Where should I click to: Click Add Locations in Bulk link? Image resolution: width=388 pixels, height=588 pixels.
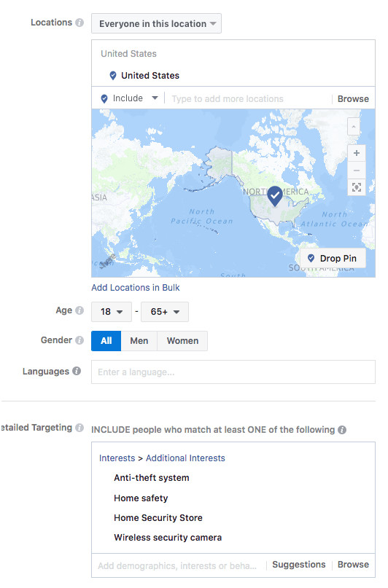click(x=136, y=288)
